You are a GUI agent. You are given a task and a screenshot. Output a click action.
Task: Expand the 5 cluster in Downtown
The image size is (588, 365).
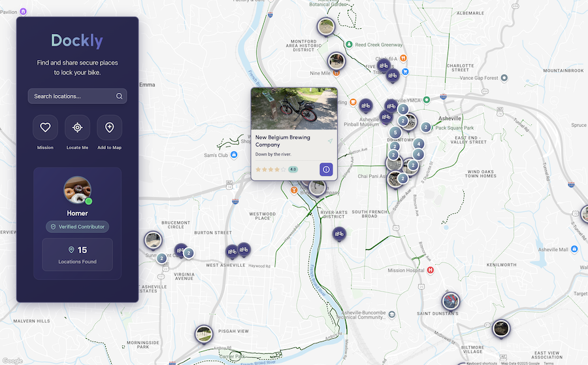395,133
